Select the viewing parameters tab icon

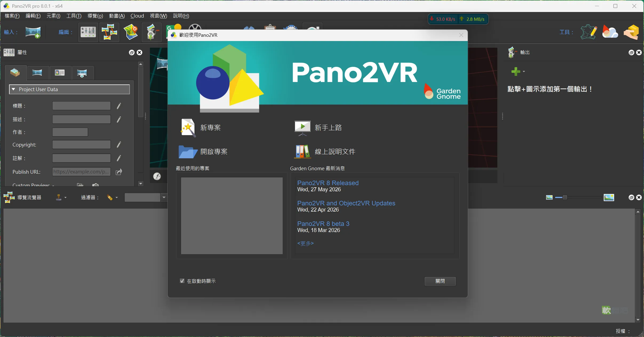[x=82, y=72]
